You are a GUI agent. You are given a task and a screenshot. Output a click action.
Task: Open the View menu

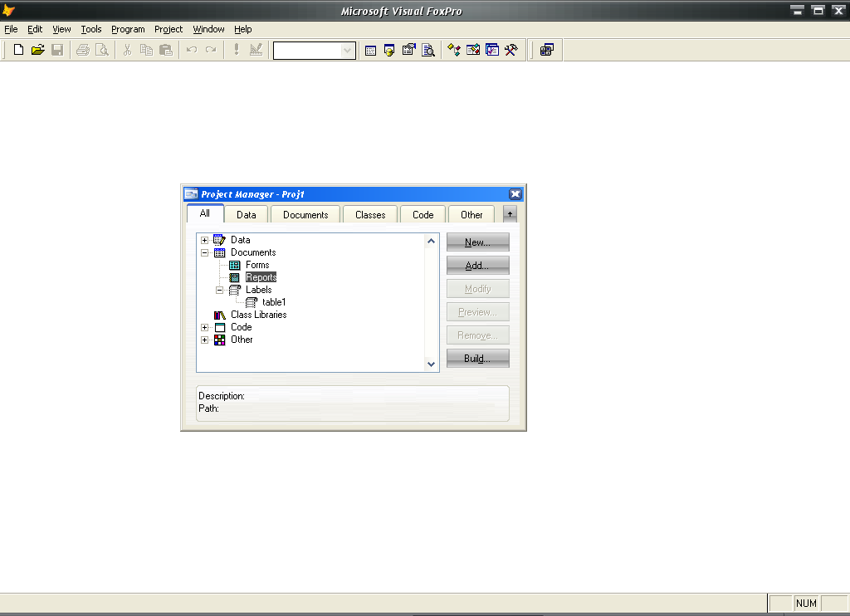coord(61,29)
